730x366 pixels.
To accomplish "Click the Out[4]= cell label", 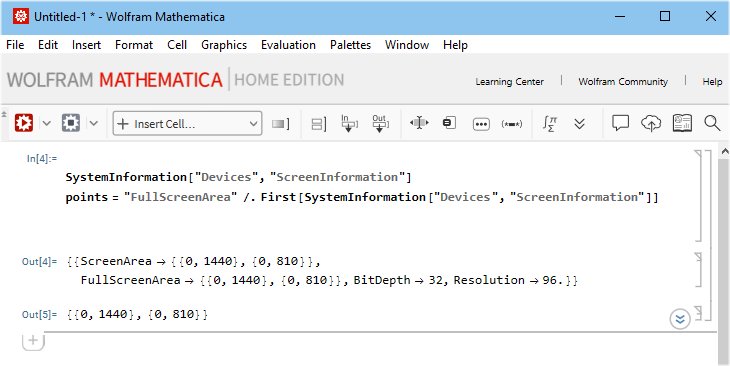I will [x=39, y=261].
